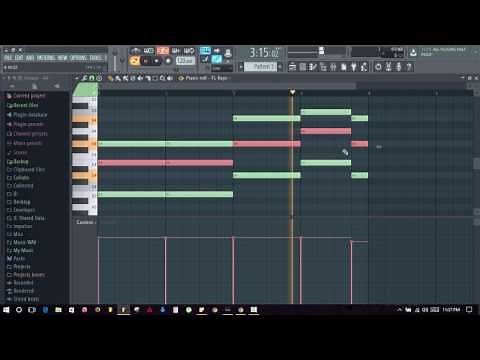This screenshot has width=480, height=360.
Task: Expand the Current project browser folder
Action: pyautogui.click(x=26, y=96)
